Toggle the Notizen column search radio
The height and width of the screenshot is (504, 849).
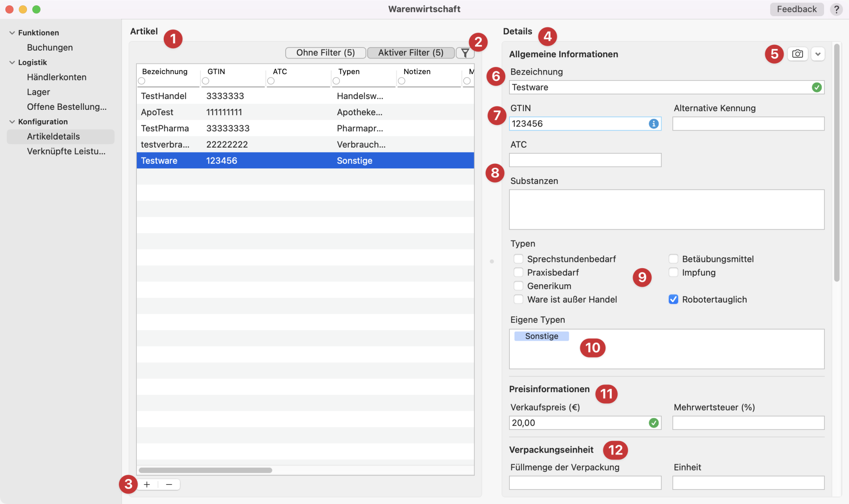(402, 81)
